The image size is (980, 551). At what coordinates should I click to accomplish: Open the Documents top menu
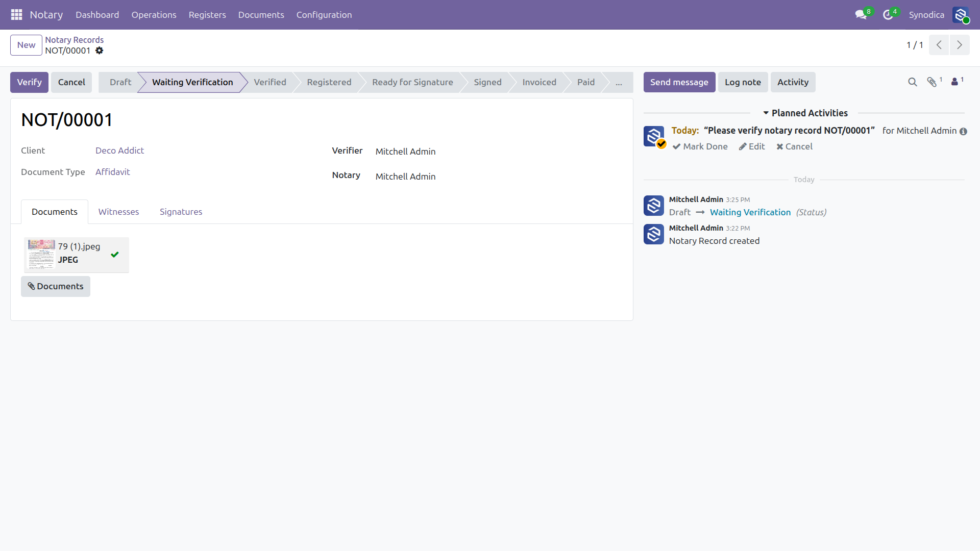261,15
